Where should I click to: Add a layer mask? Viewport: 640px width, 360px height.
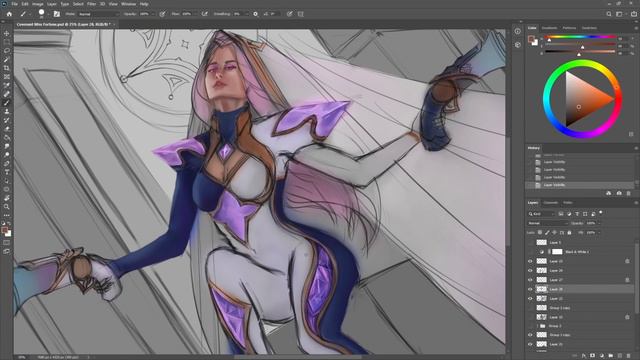coord(593,356)
